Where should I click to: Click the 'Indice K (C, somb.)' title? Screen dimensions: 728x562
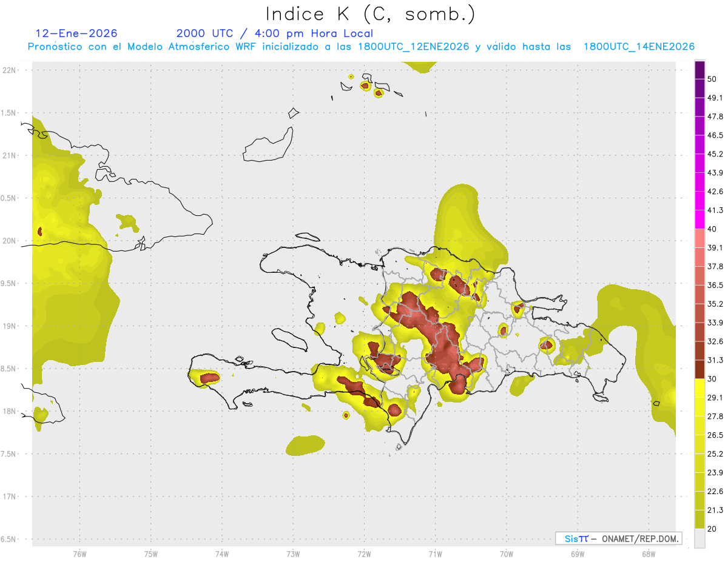point(371,13)
